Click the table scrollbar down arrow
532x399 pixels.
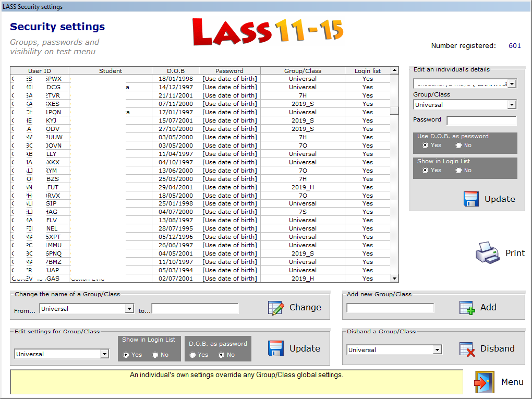click(x=394, y=278)
